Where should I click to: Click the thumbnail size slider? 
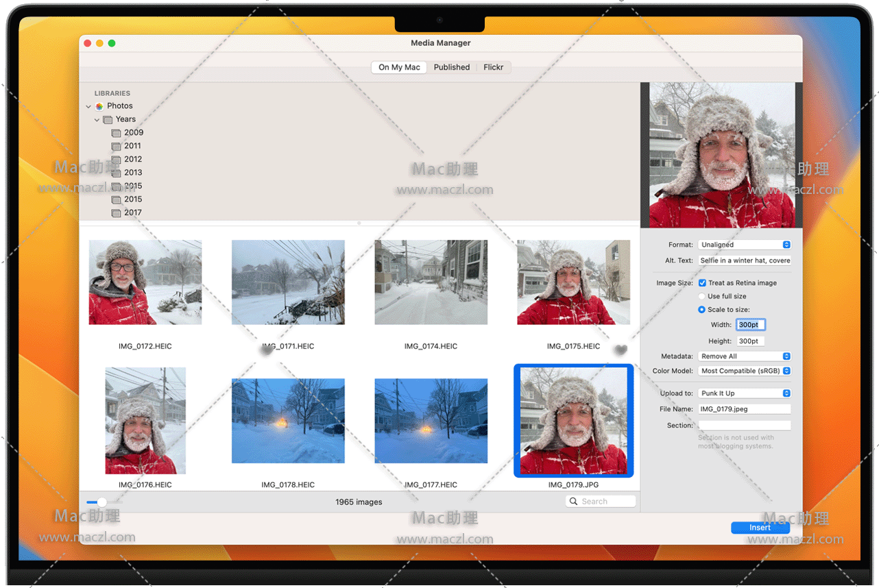pos(101,502)
